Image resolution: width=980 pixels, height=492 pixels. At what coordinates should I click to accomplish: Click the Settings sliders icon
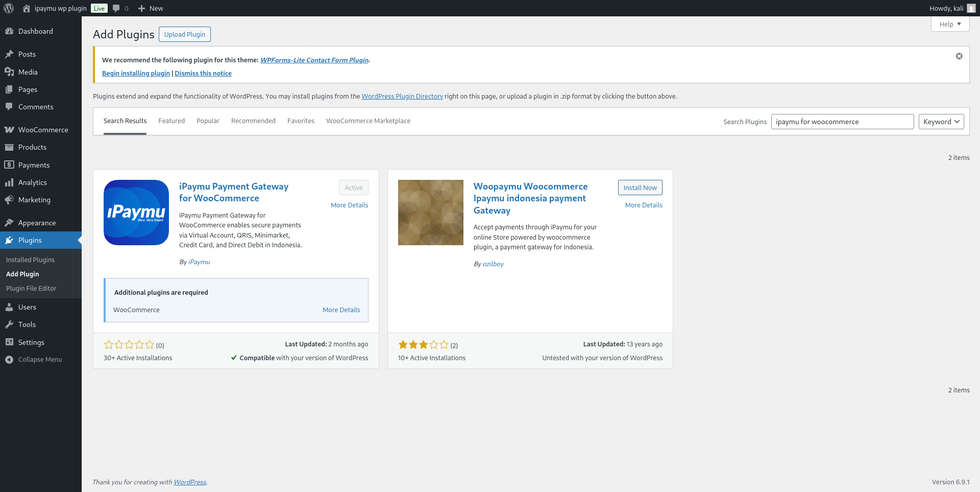(9, 342)
